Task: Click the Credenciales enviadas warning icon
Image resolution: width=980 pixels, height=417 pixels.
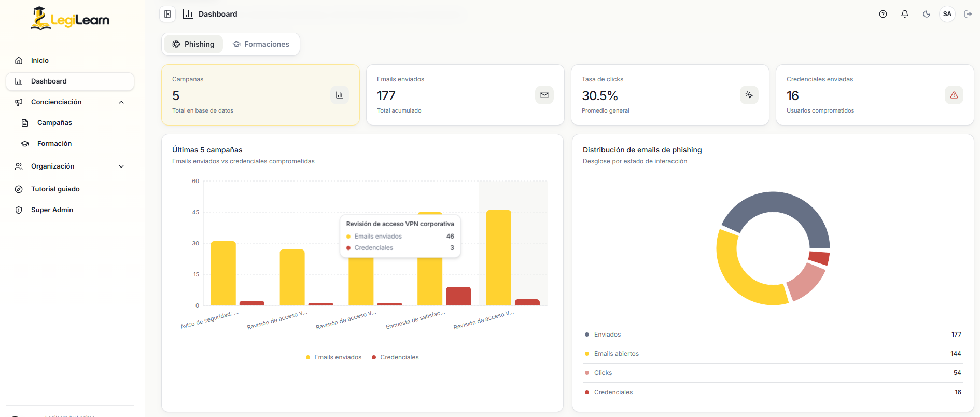Action: (x=954, y=95)
